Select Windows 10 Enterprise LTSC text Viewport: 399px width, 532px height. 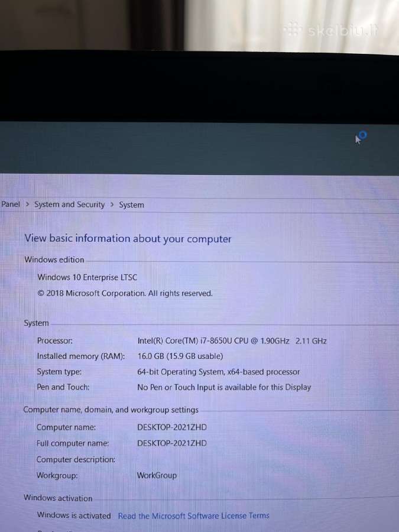tap(87, 277)
